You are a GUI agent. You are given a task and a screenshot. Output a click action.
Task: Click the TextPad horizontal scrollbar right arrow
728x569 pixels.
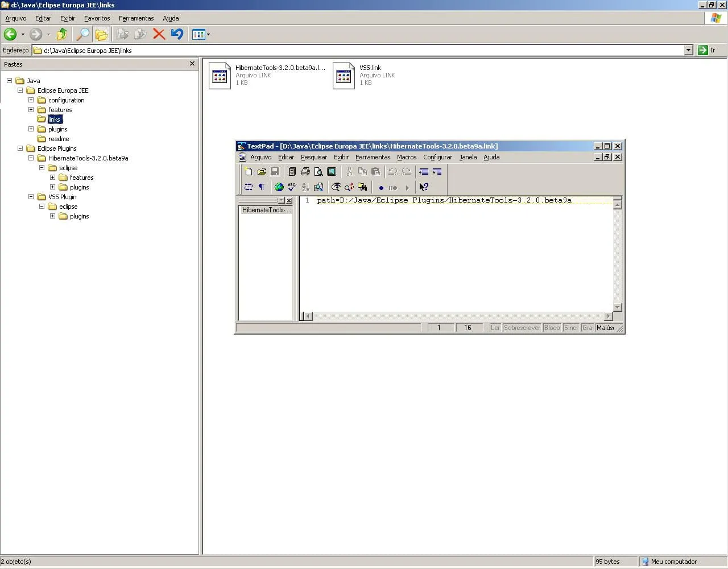[608, 316]
